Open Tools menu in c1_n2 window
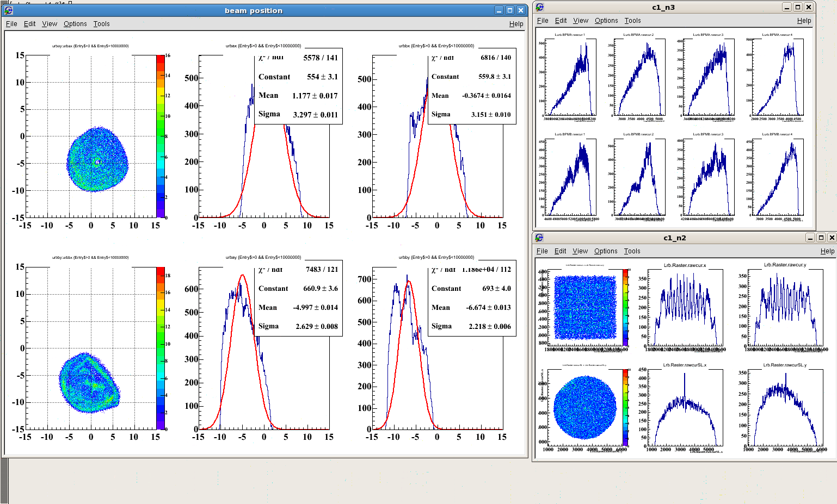The image size is (837, 504). point(632,251)
